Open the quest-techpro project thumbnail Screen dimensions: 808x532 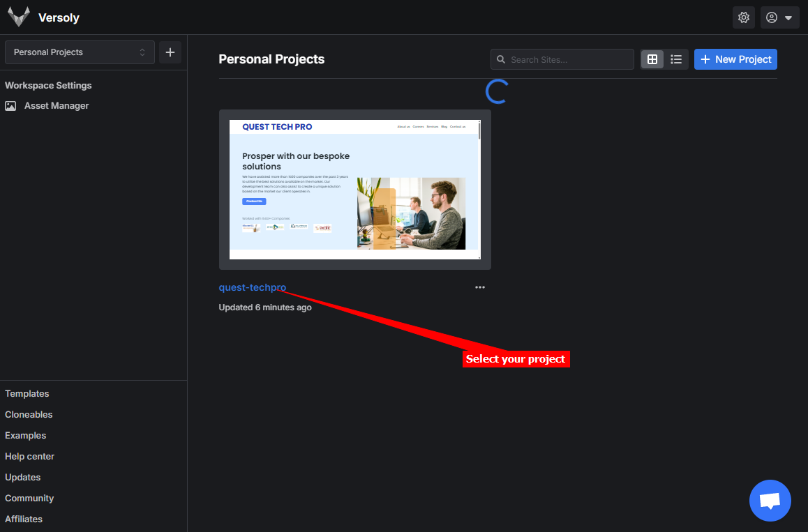(x=354, y=189)
